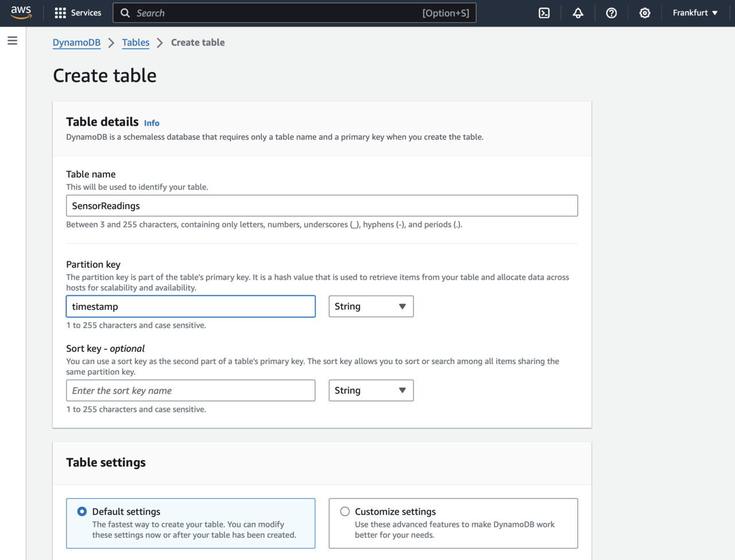The height and width of the screenshot is (560, 735).
Task: Launch CloudShell from the top bar
Action: (544, 13)
